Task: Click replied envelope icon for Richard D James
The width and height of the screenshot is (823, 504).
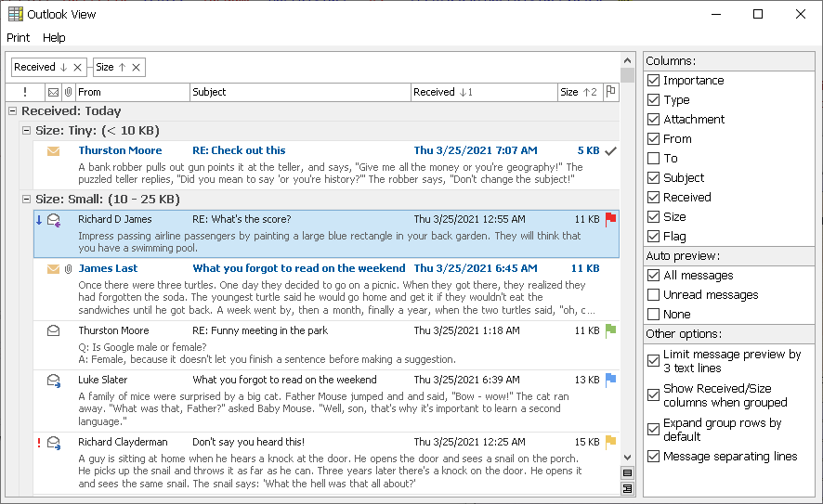Action: click(x=54, y=220)
